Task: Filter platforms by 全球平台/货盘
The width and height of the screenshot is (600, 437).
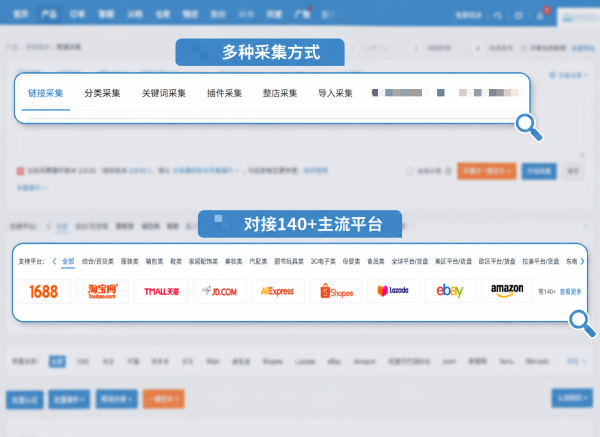Action: tap(410, 261)
